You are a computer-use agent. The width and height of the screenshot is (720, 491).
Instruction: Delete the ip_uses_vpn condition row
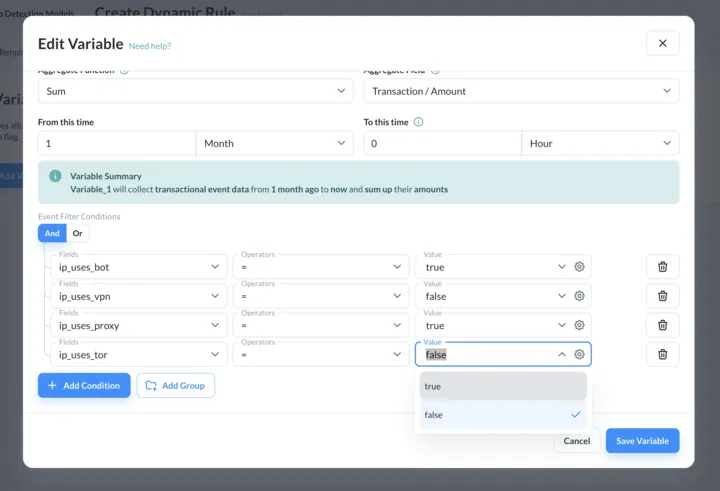[662, 296]
